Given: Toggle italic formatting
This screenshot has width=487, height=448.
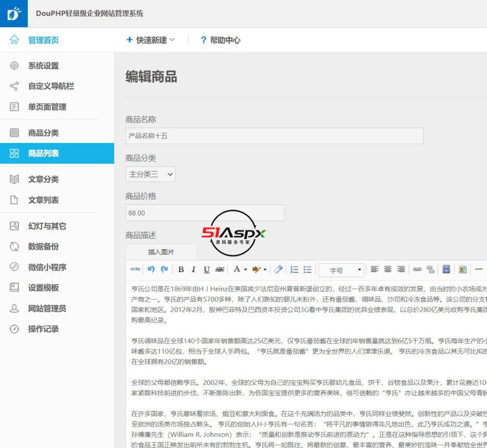Looking at the screenshot, I should (193, 270).
